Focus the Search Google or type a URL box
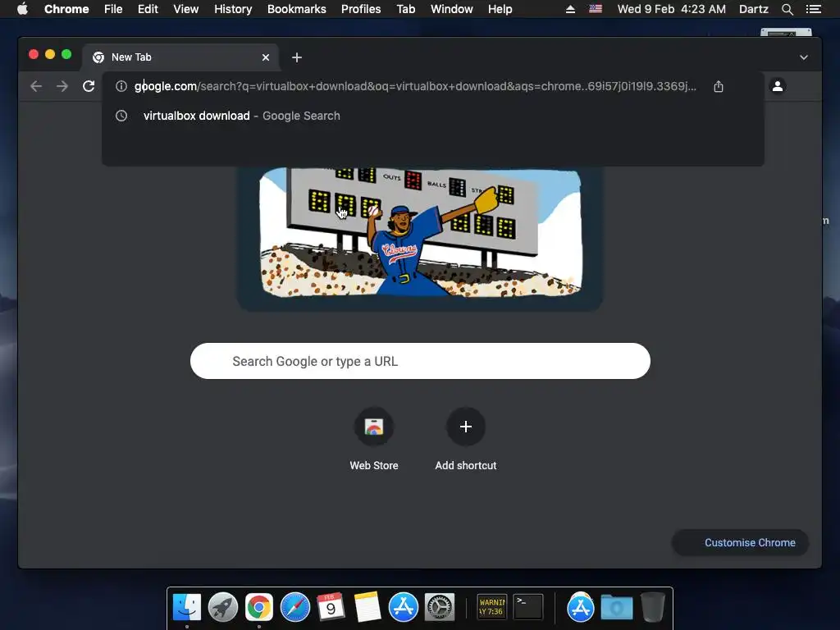 pos(420,361)
